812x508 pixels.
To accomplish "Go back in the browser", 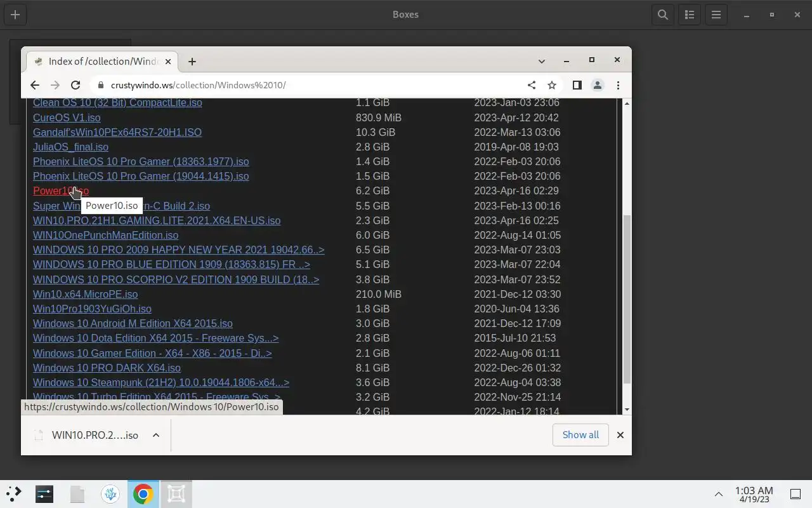I will [35, 85].
